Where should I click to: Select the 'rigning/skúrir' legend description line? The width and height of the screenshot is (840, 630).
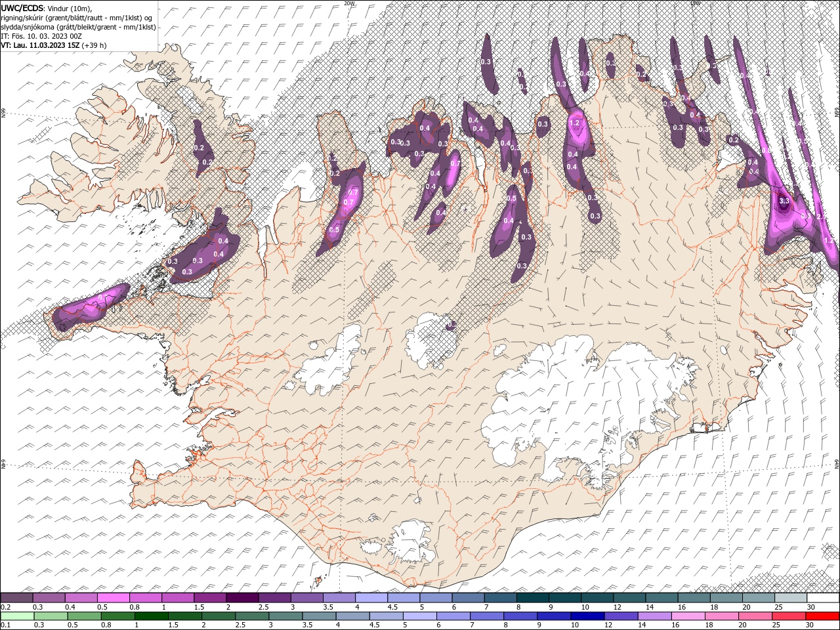tap(77, 17)
